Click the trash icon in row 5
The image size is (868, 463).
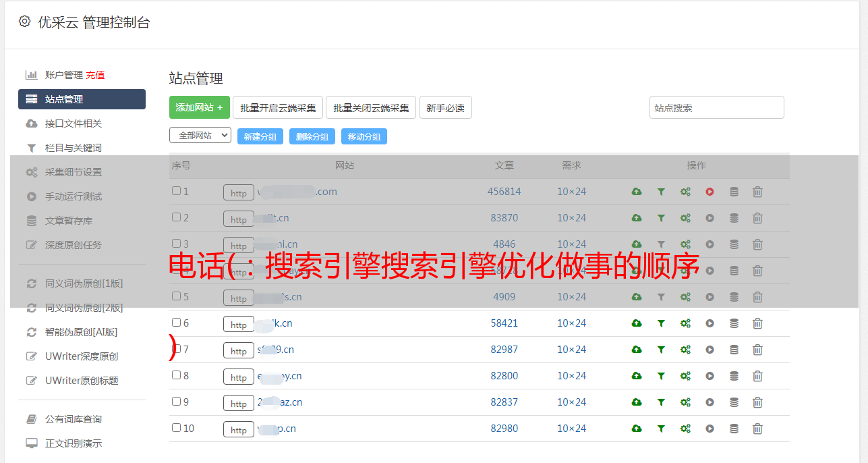(x=757, y=297)
